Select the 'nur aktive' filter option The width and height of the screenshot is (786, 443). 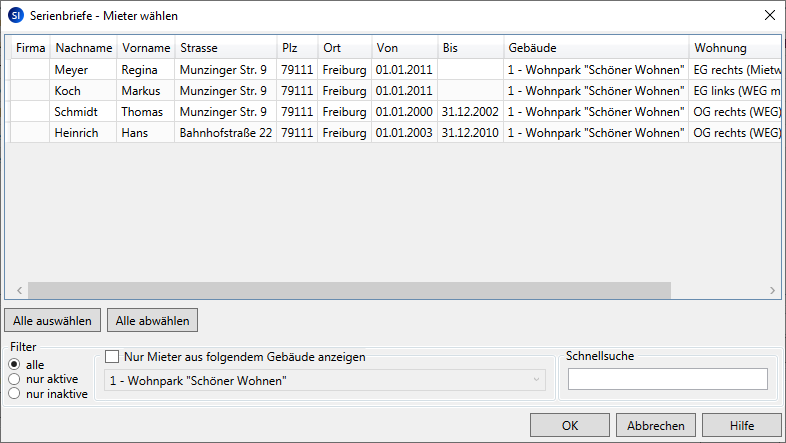coord(14,379)
